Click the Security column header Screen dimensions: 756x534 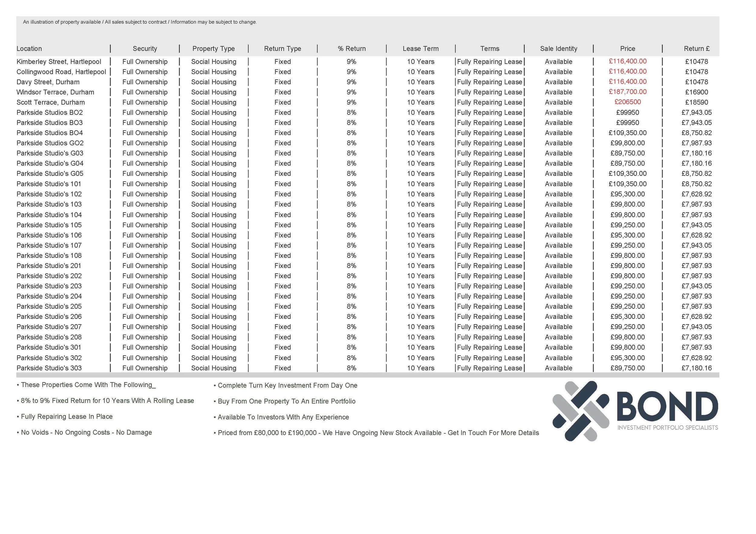point(145,49)
